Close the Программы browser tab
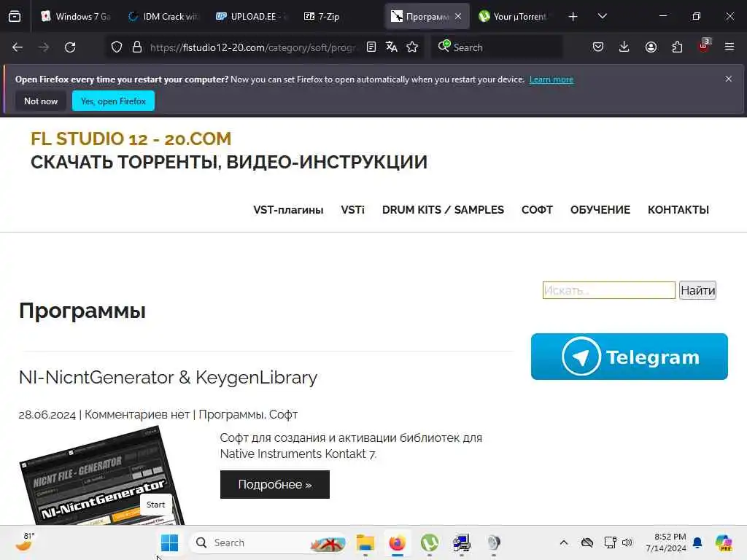747x560 pixels. [x=458, y=17]
